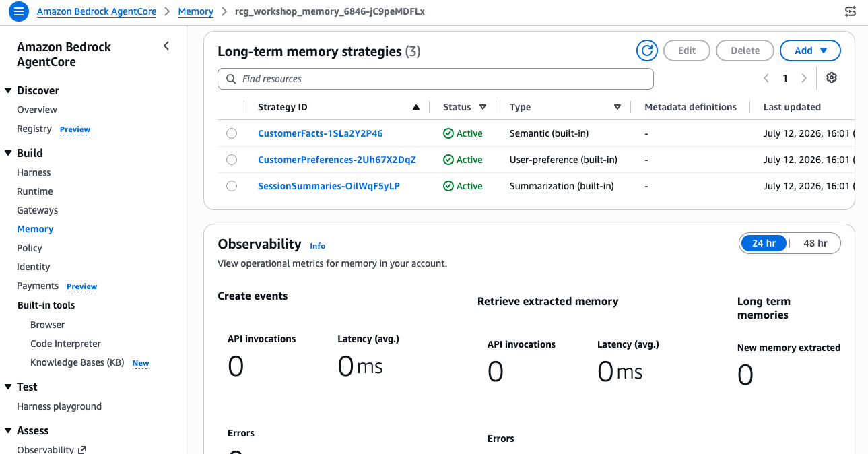Click the Strategy ID column header
The width and height of the screenshot is (868, 454).
click(x=283, y=107)
